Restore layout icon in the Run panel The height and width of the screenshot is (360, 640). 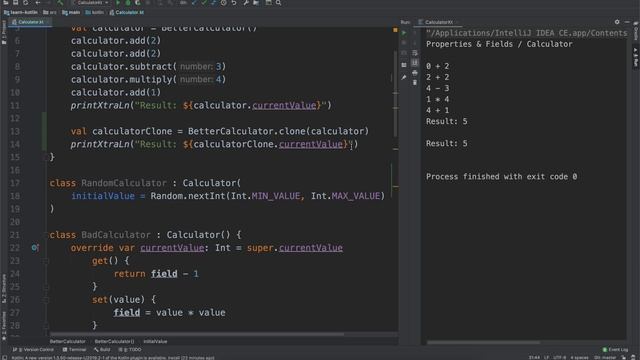pyautogui.click(x=404, y=65)
